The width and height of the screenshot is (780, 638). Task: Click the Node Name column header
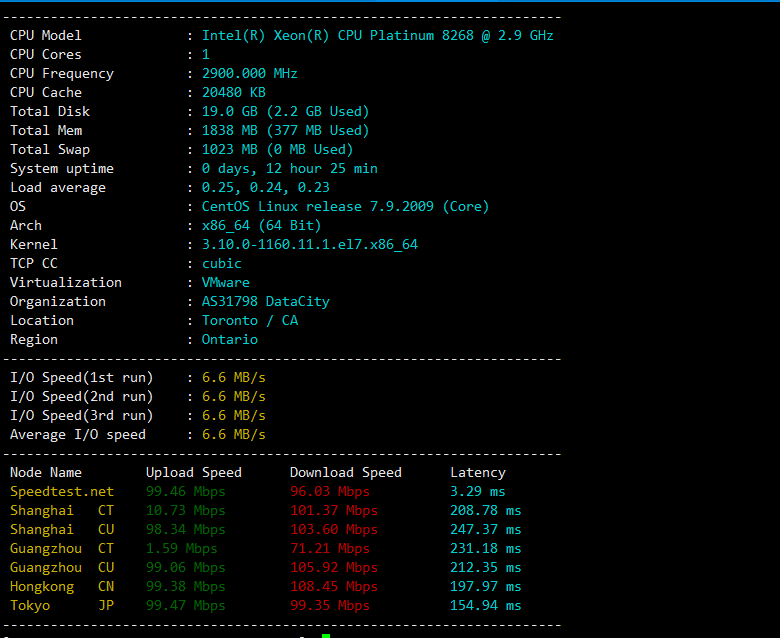46,472
